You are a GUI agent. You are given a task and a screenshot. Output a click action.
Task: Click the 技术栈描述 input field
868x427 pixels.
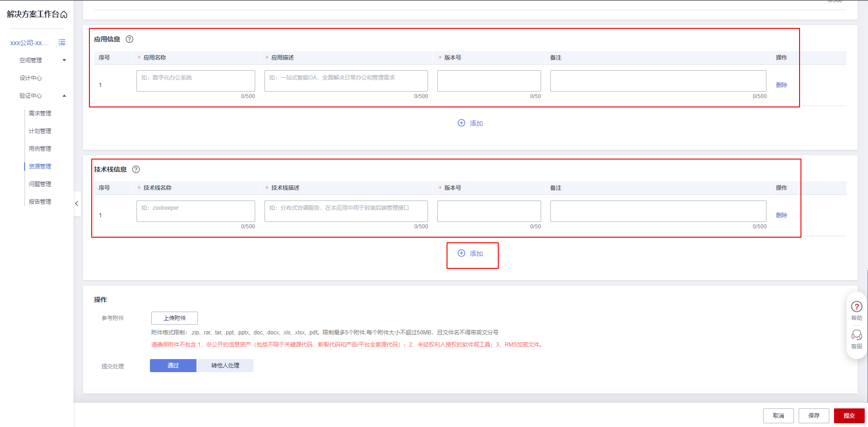click(x=346, y=211)
